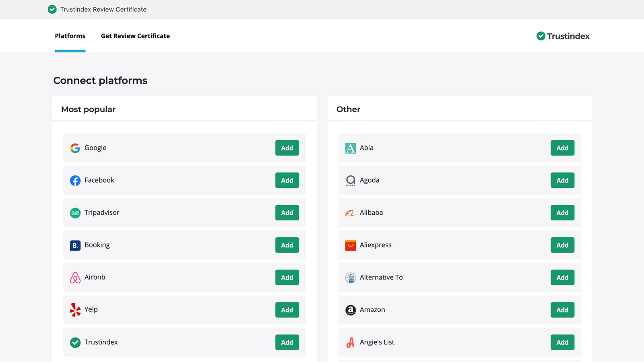Click the 'Yelp' platform name

pyautogui.click(x=91, y=310)
